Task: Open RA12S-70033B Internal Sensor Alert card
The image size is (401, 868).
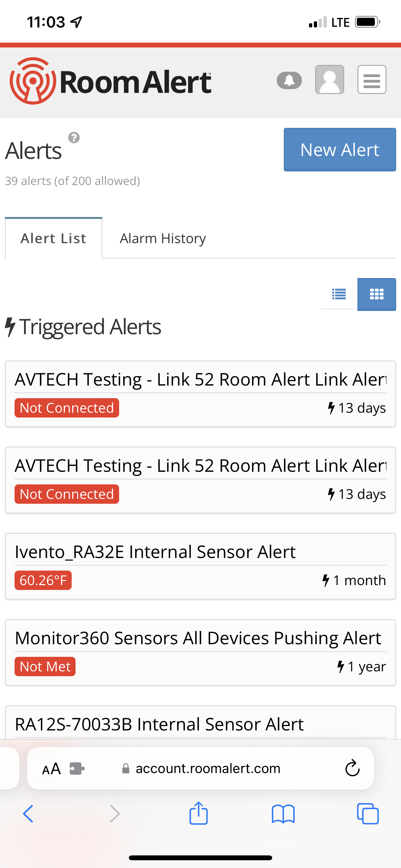Action: 159,724
